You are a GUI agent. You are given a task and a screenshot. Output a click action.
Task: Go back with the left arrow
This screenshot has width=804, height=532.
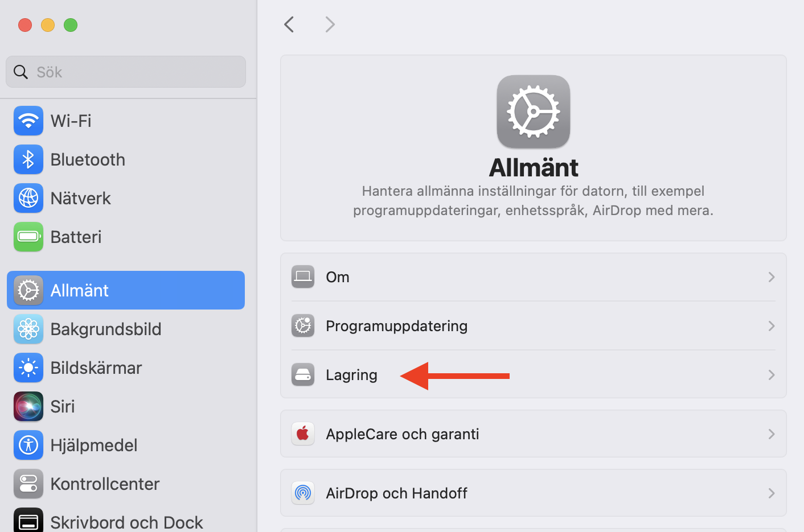[x=289, y=24]
